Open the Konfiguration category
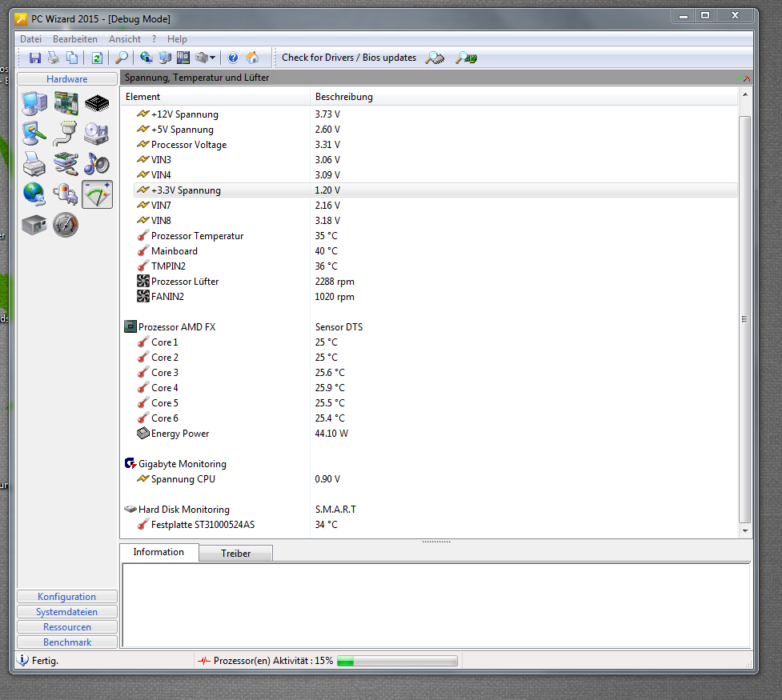782x700 pixels. (66, 596)
